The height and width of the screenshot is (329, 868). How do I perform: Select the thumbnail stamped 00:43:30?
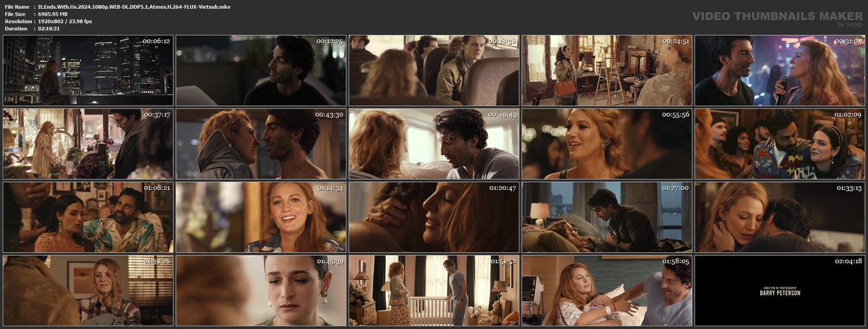[x=261, y=144]
